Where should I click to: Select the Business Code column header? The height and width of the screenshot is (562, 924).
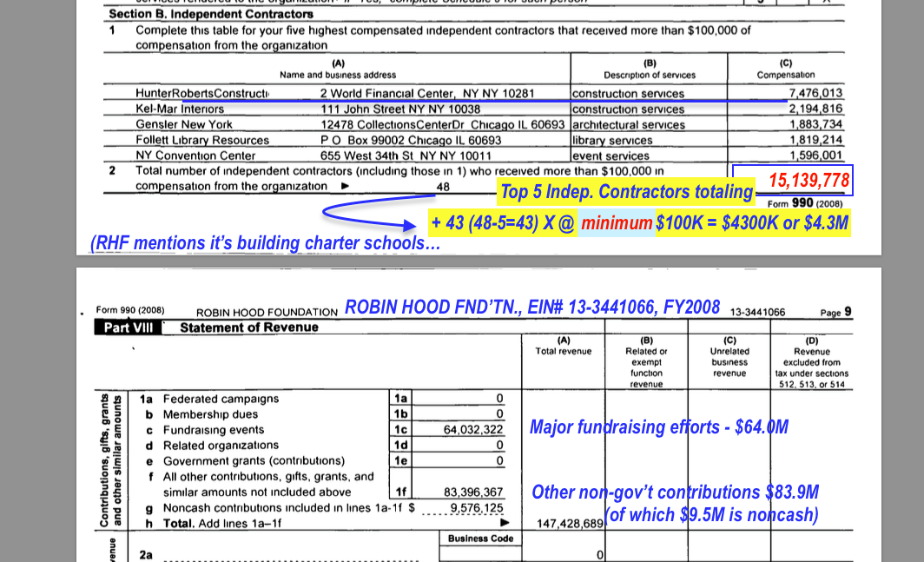point(480,539)
